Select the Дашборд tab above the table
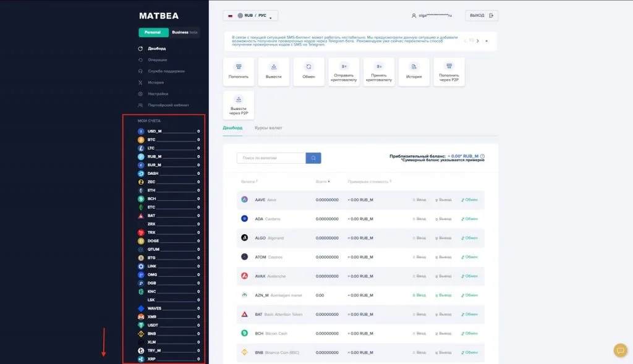Image resolution: width=633 pixels, height=364 pixels. [232, 128]
